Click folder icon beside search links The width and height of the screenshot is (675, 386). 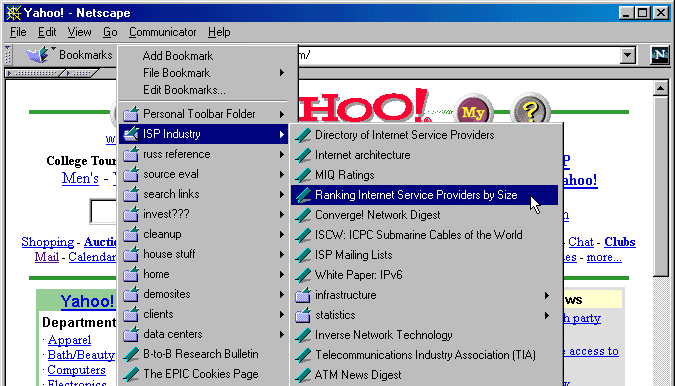[131, 194]
